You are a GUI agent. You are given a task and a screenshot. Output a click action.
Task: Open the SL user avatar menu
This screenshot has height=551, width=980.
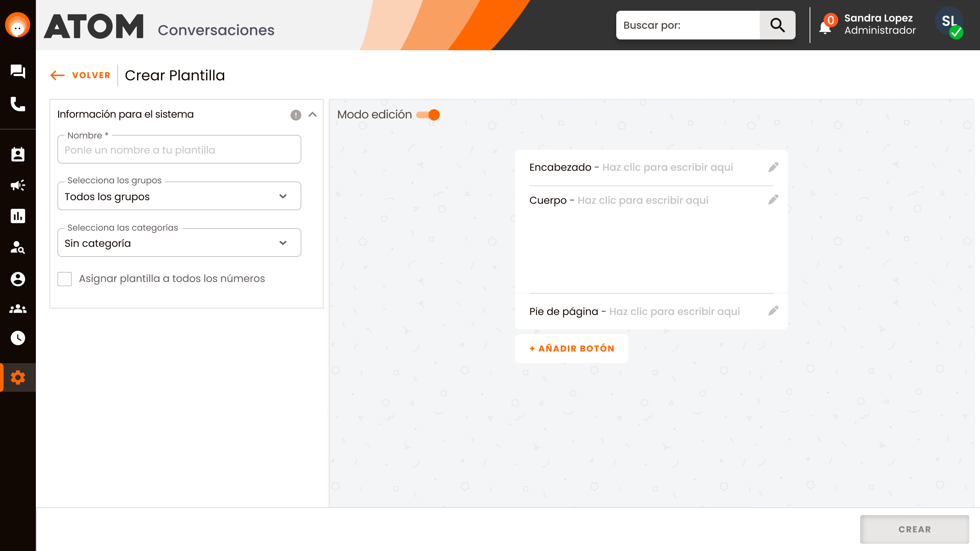pyautogui.click(x=949, y=21)
